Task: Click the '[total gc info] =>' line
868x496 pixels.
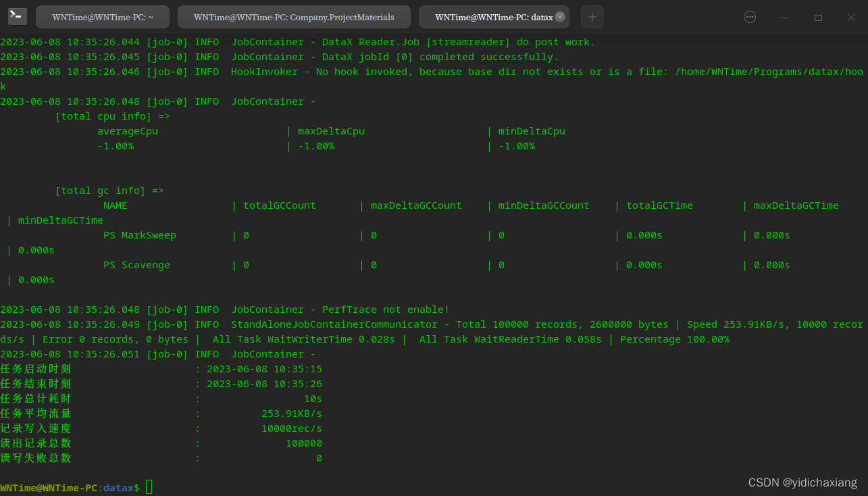Action: click(x=109, y=191)
